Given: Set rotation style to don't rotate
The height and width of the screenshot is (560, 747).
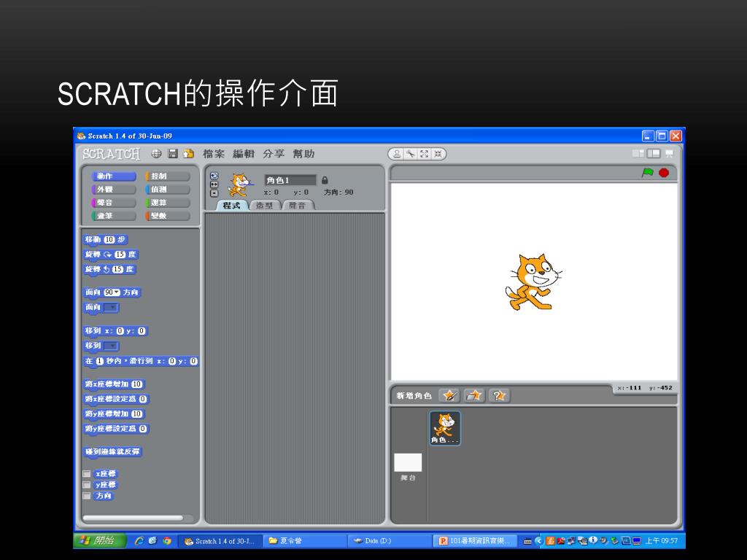Looking at the screenshot, I should tap(214, 192).
